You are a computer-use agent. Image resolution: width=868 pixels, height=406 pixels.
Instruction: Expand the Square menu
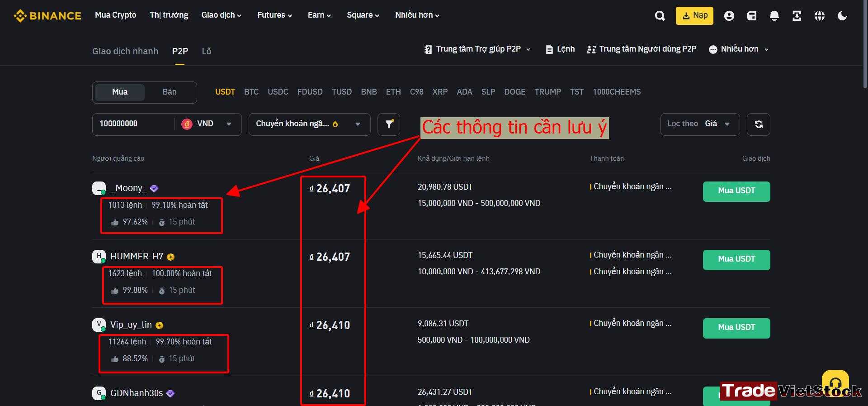(x=363, y=15)
